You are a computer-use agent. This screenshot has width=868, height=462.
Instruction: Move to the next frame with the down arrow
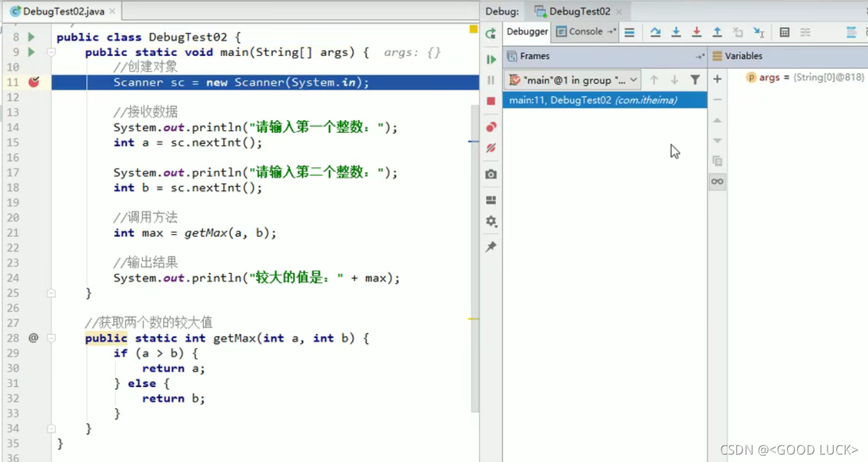[x=675, y=80]
